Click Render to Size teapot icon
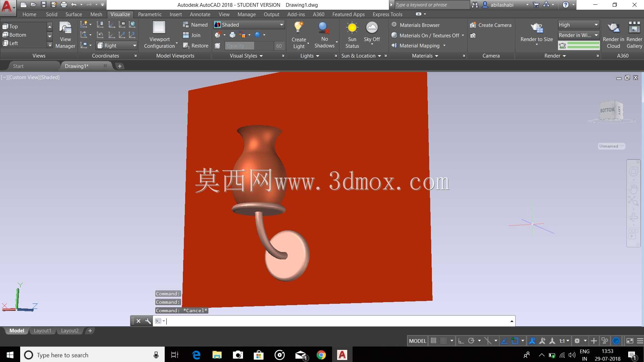Image resolution: width=644 pixels, height=362 pixels. click(x=537, y=28)
